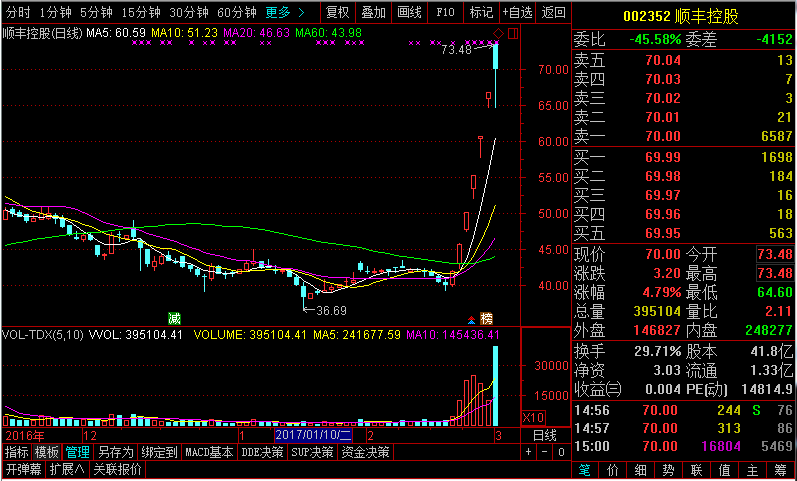Click the 标记 mark button
This screenshot has width=797, height=481.
(x=481, y=12)
